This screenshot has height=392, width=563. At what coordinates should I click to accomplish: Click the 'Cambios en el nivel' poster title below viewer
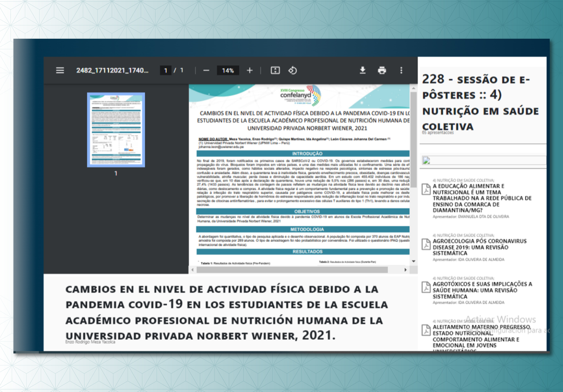(227, 312)
